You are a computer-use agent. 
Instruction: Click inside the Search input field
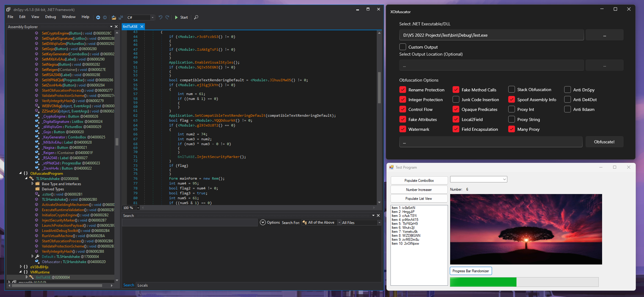click(190, 222)
